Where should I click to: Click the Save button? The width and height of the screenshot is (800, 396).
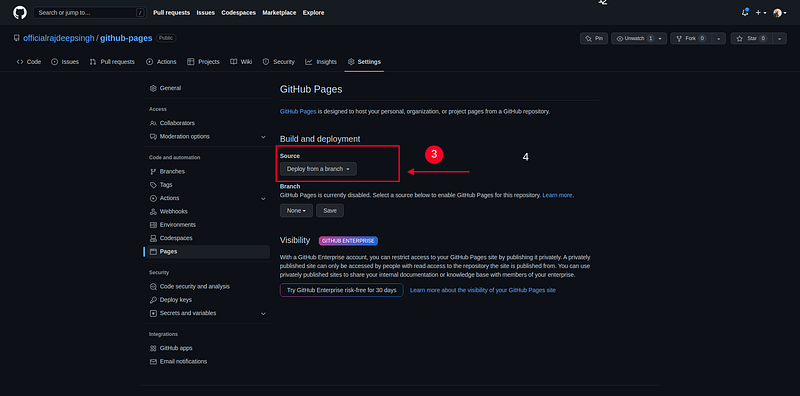tap(330, 210)
